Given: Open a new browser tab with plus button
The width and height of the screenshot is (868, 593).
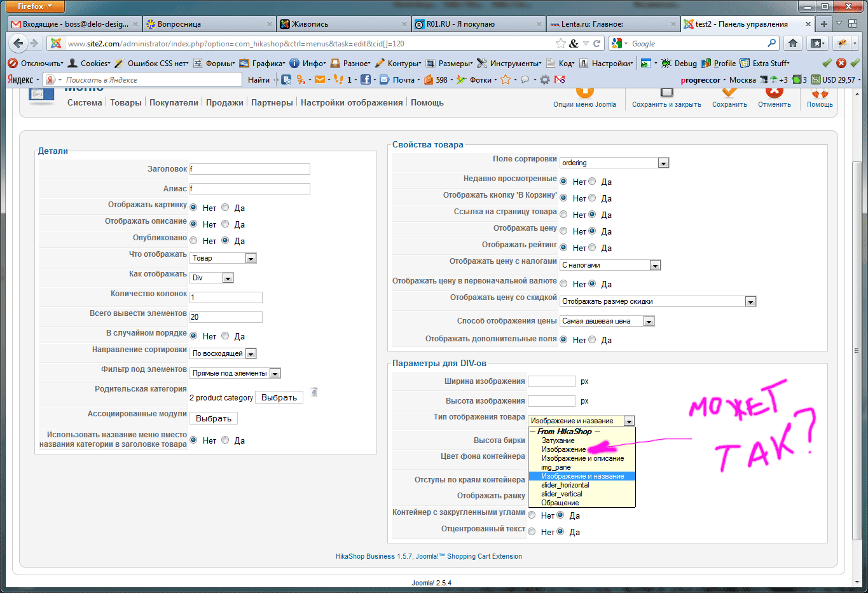Looking at the screenshot, I should 823,24.
